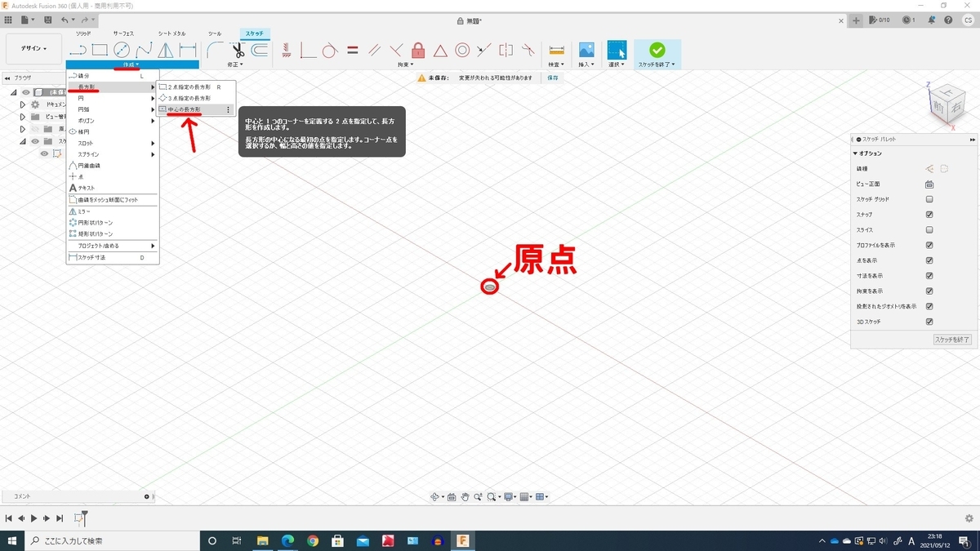This screenshot has width=980, height=551.
Task: Enable the sketch grid checkbox
Action: point(929,198)
